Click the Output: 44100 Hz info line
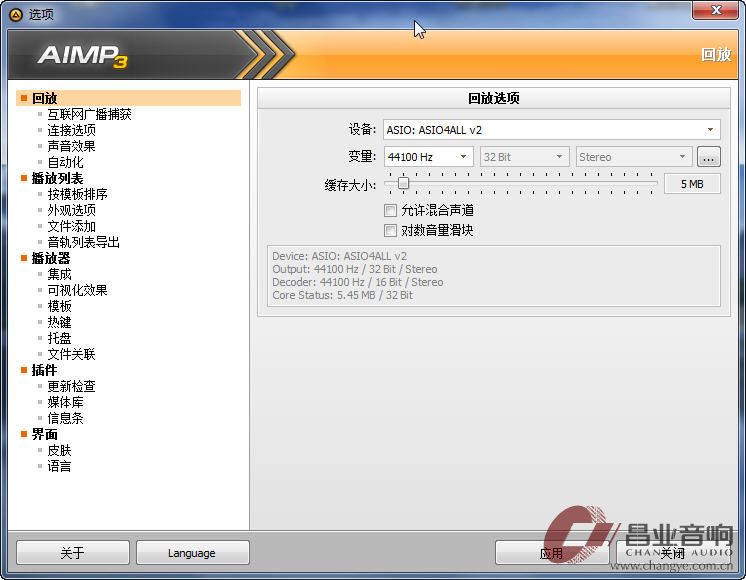The height and width of the screenshot is (580, 746). (354, 269)
